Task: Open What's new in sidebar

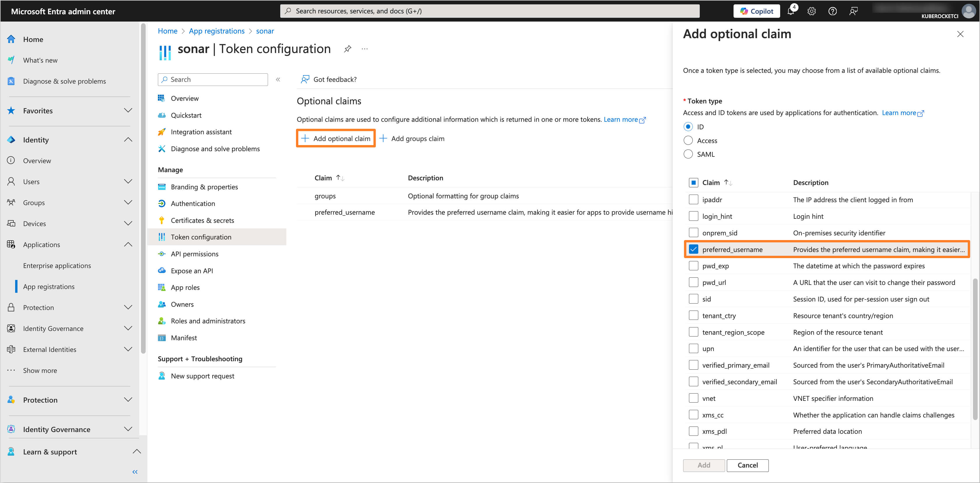Action: [x=40, y=60]
